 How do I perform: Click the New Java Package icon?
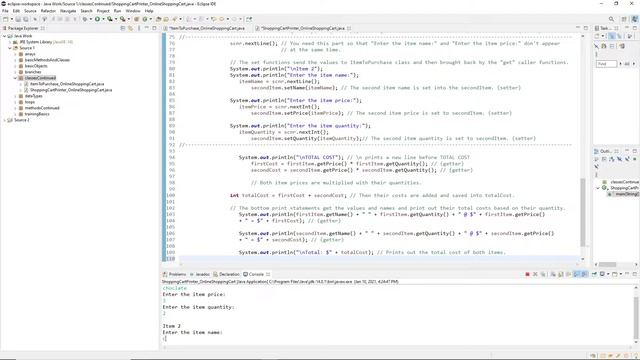coord(137,19)
